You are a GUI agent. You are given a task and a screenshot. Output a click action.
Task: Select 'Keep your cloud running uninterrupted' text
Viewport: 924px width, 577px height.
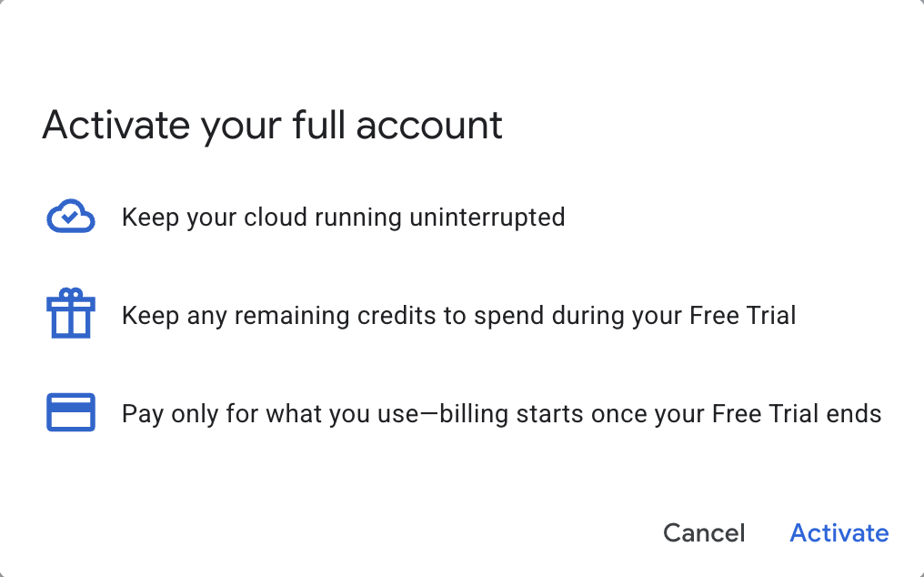343,218
